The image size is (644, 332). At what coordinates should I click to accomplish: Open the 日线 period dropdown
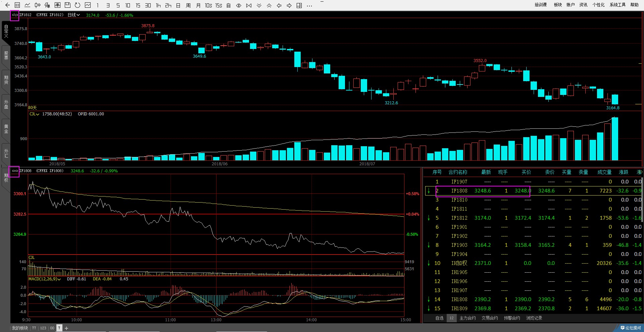pyautogui.click(x=74, y=15)
